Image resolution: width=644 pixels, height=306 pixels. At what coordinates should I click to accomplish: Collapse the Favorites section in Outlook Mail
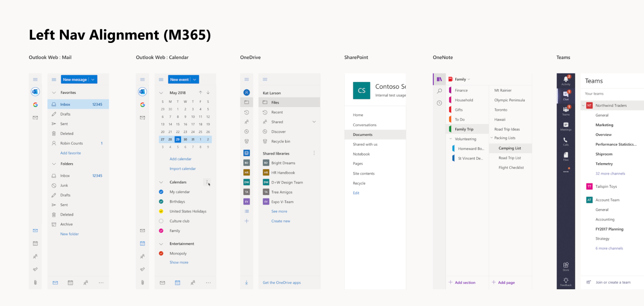pos(54,92)
